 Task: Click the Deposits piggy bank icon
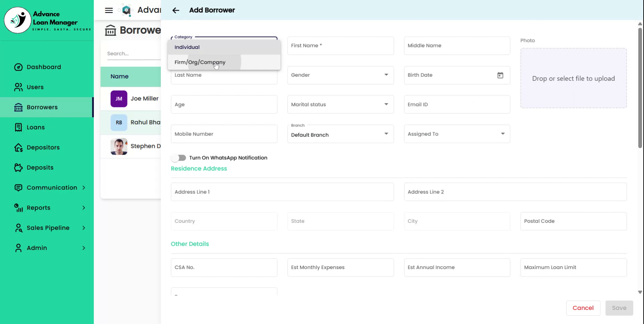pyautogui.click(x=18, y=167)
